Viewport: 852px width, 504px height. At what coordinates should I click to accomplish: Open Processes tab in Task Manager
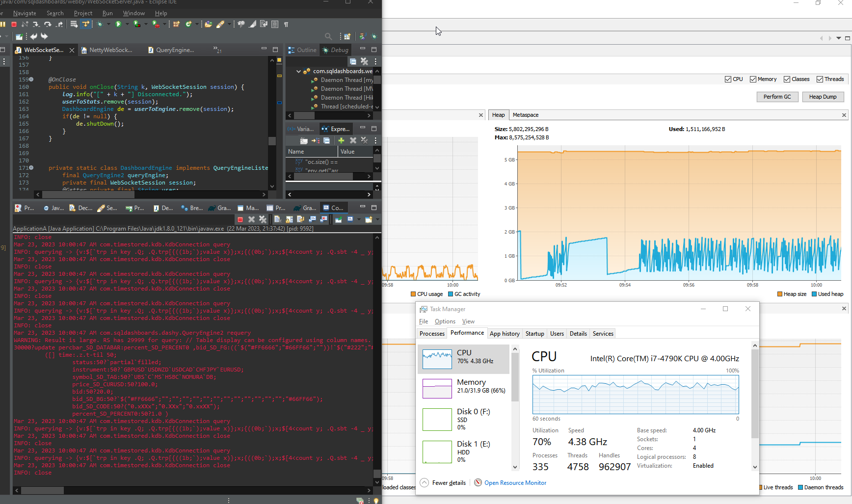(x=432, y=333)
